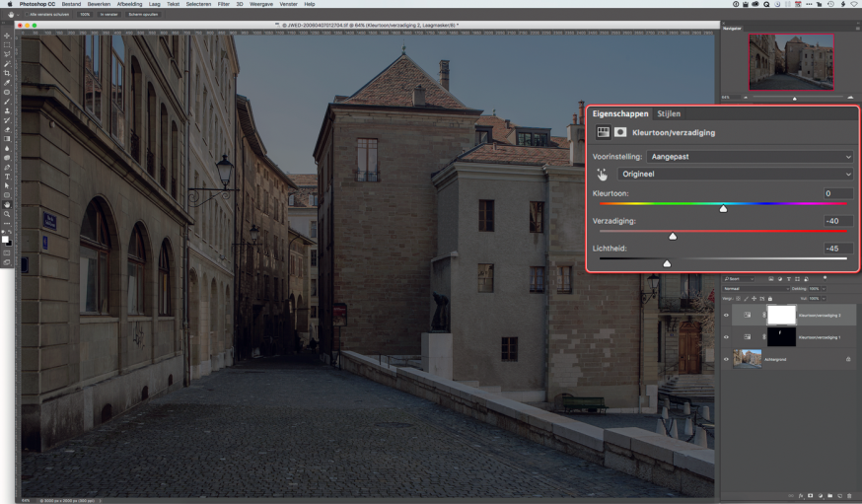Open the Bestand menu
This screenshot has height=504, width=862.
click(71, 4)
